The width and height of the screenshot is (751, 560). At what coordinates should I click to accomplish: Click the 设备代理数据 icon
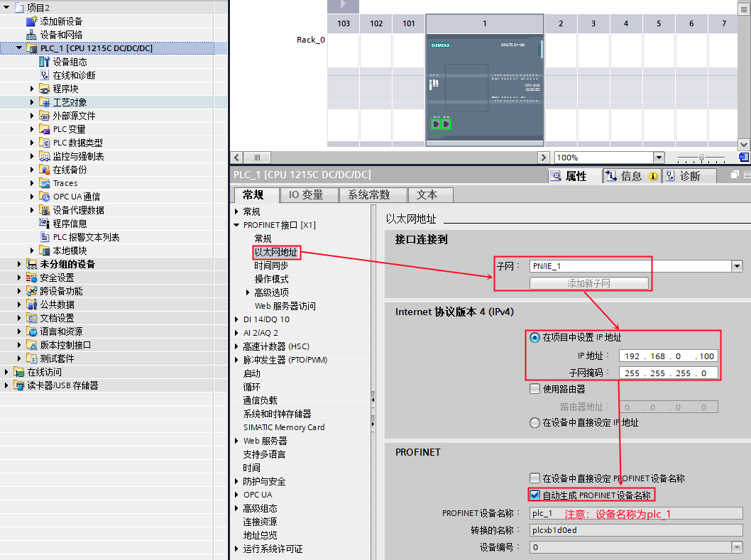(x=44, y=210)
